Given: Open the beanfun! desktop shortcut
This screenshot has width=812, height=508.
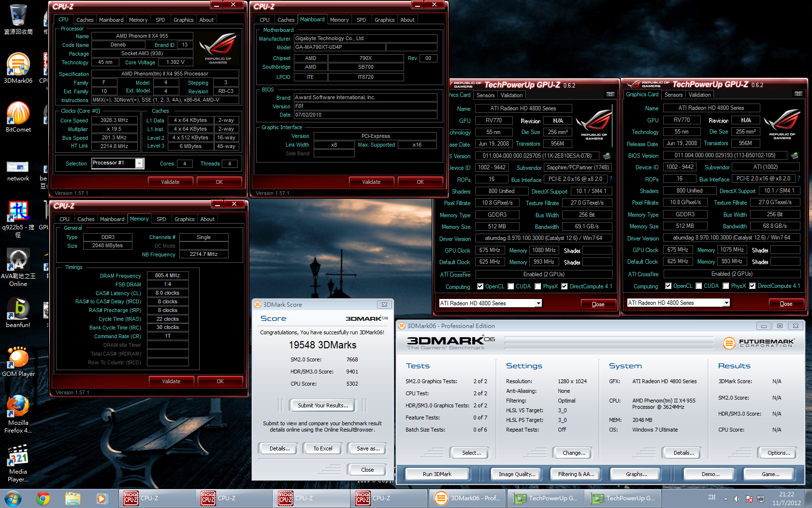Looking at the screenshot, I should 18,312.
